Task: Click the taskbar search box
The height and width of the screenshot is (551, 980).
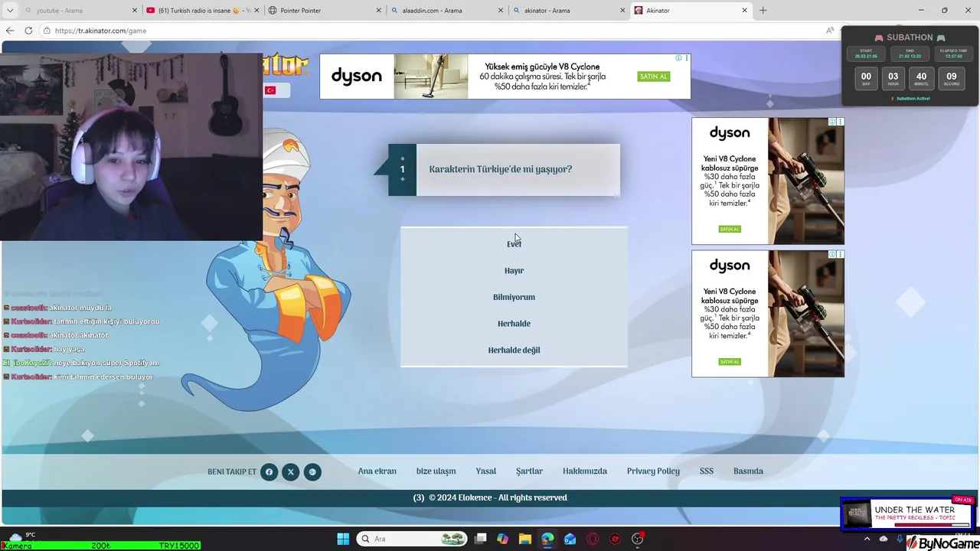Action: pyautogui.click(x=412, y=539)
